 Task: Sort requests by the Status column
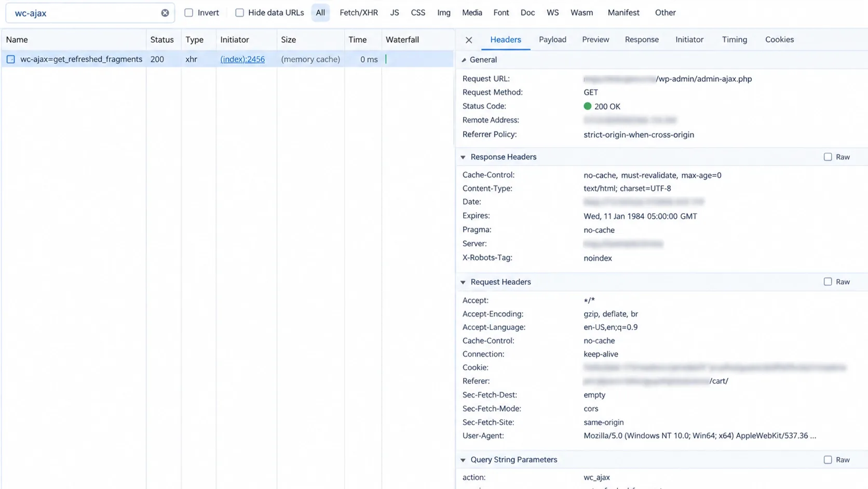[x=164, y=39]
